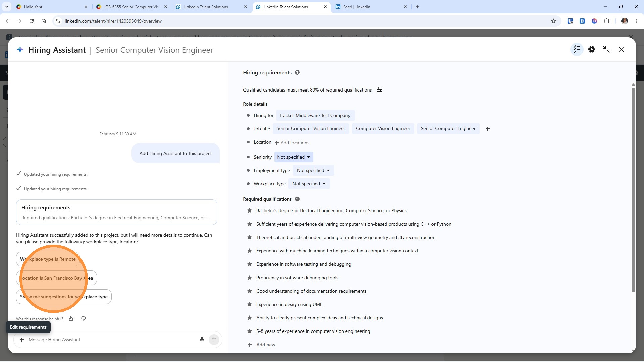Toggle the star on the Bachelor's degree qualification
The width and height of the screenshot is (644, 362).
coord(250,210)
